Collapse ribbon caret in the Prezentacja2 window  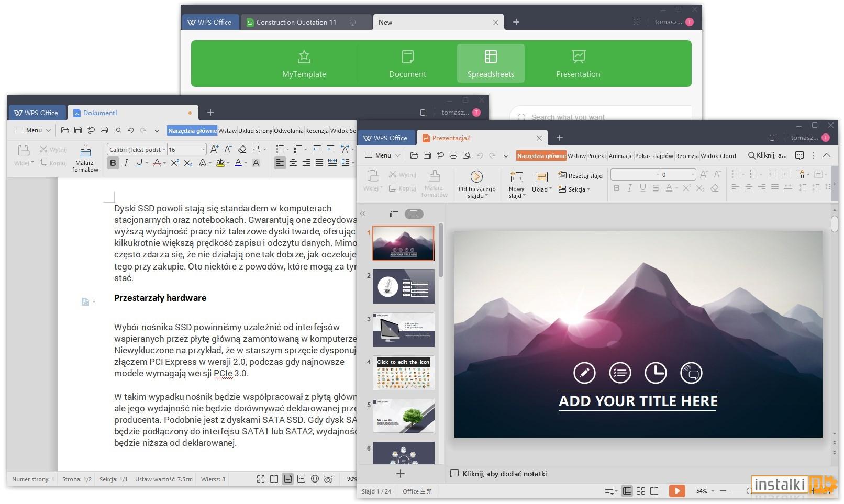[x=827, y=155]
